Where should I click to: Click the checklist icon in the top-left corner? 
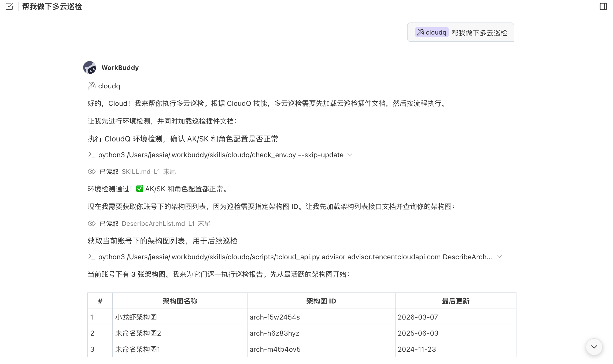(x=9, y=7)
